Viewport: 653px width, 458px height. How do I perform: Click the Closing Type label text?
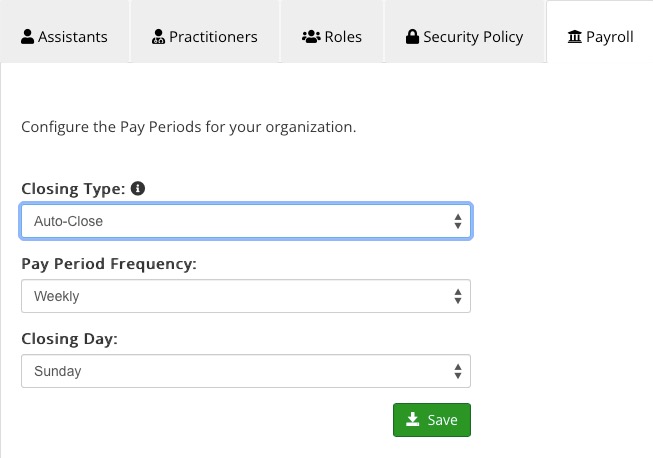click(x=73, y=189)
